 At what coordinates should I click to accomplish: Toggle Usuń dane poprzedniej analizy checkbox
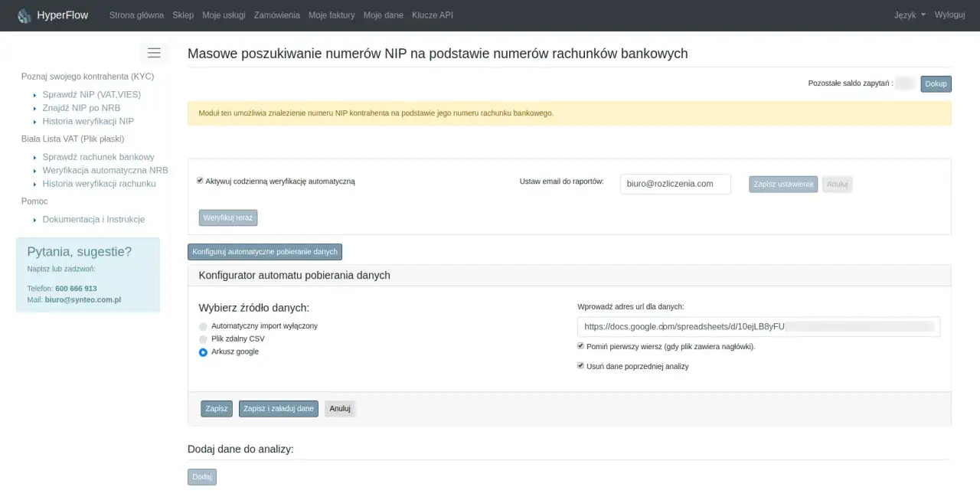pos(581,366)
